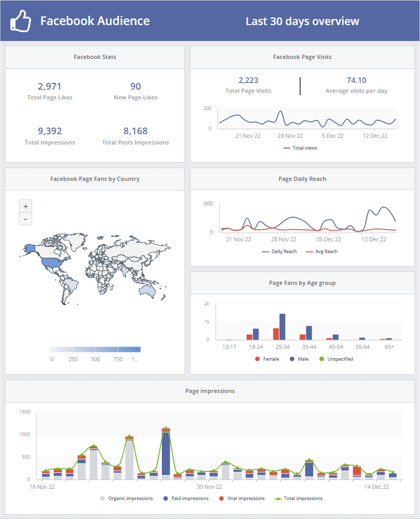
Task: Click the United States on the map
Action: 53,263
